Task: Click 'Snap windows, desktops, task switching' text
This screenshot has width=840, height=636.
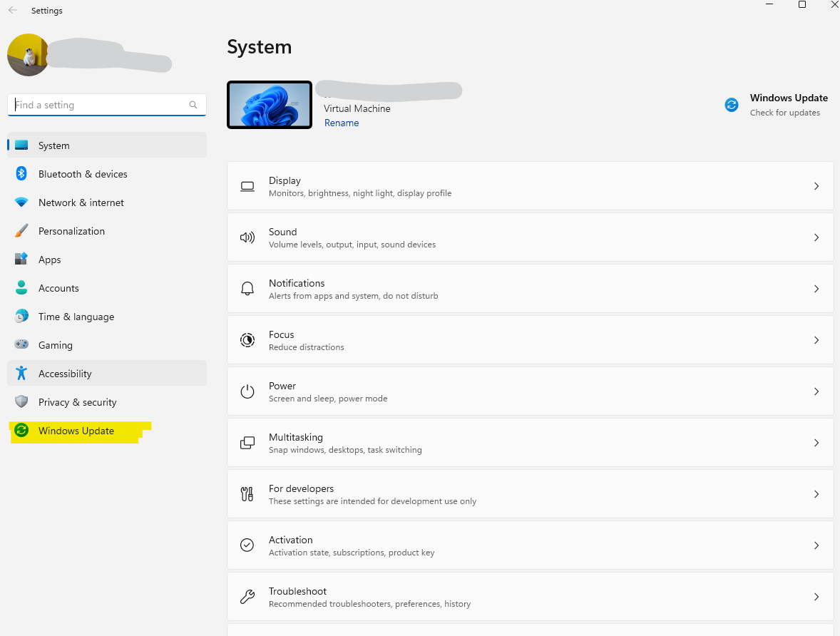Action: (346, 450)
